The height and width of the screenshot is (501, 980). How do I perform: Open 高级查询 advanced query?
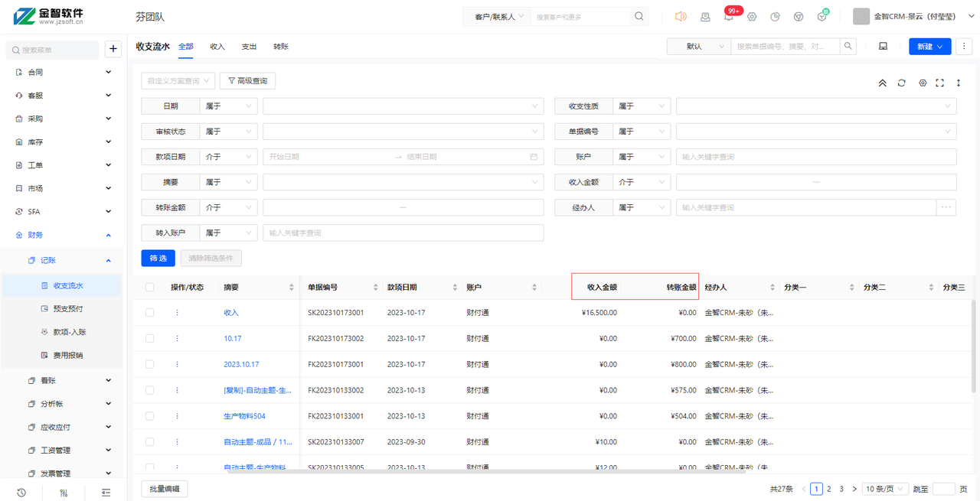point(247,80)
